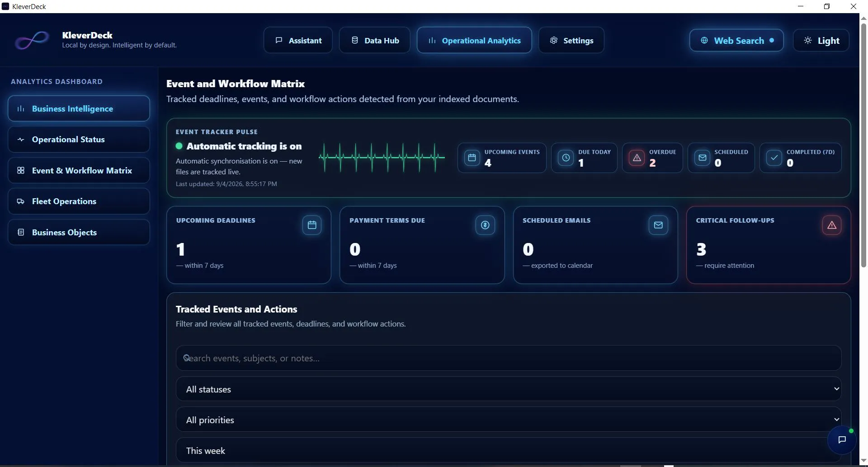Click the Completed (7D) checkmark icon
The height and width of the screenshot is (467, 868).
(x=774, y=158)
